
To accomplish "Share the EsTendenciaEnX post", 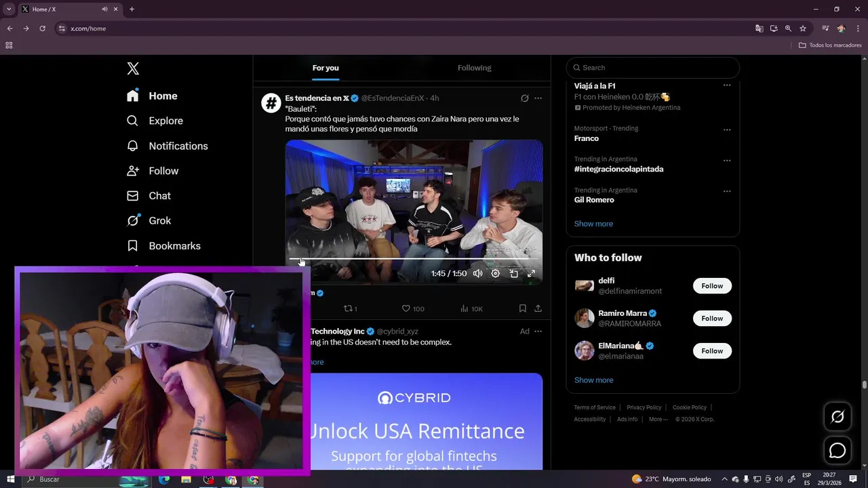I will coord(538,308).
